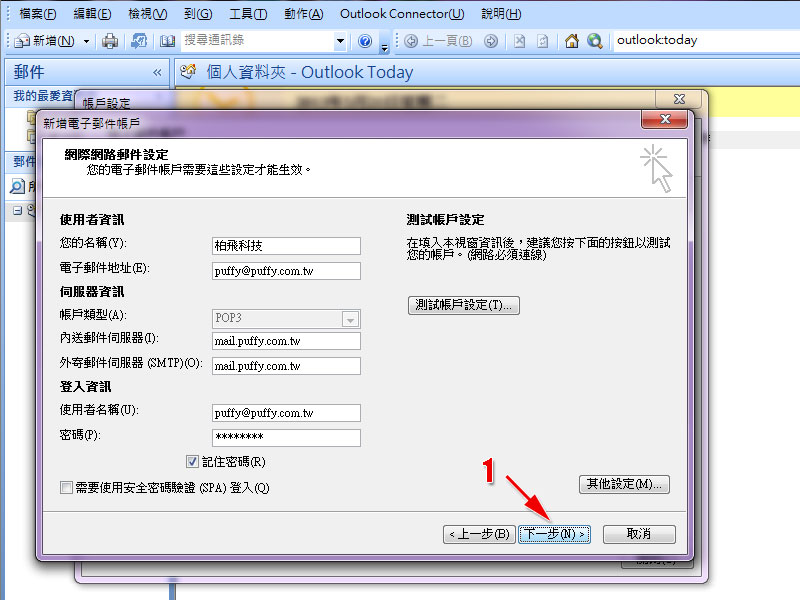Open the 檔案(F) menu

tap(37, 14)
